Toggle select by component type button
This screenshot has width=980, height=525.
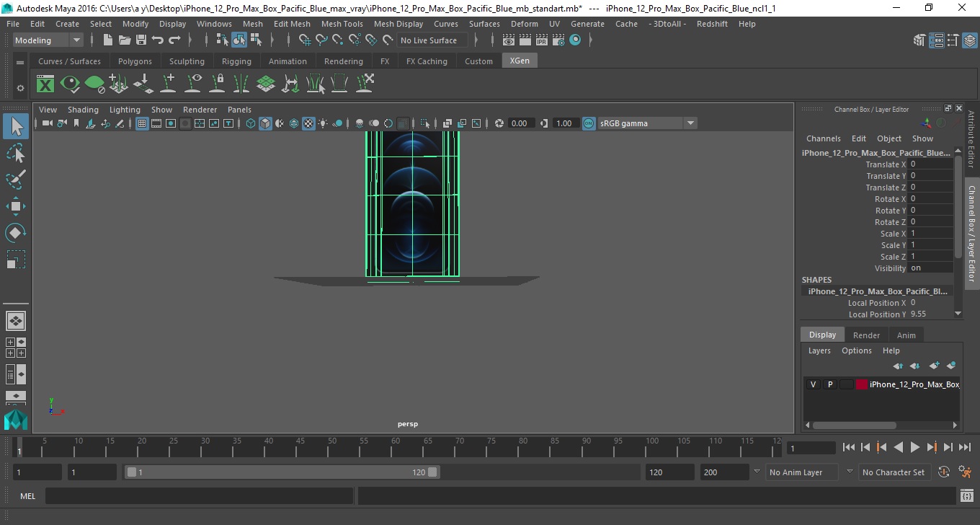[x=256, y=40]
